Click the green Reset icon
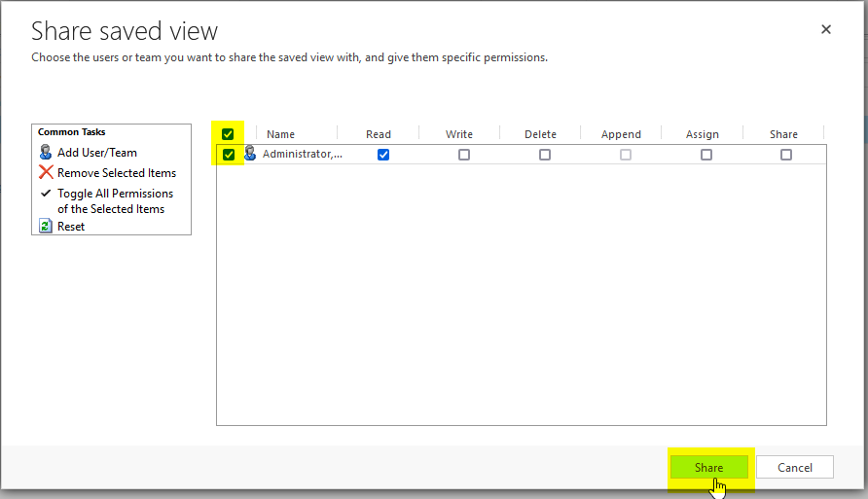 pos(46,227)
